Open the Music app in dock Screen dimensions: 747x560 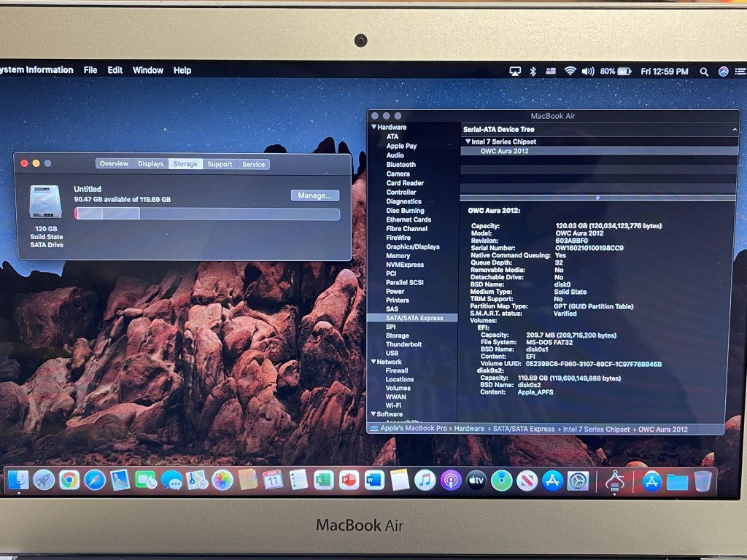tap(425, 480)
